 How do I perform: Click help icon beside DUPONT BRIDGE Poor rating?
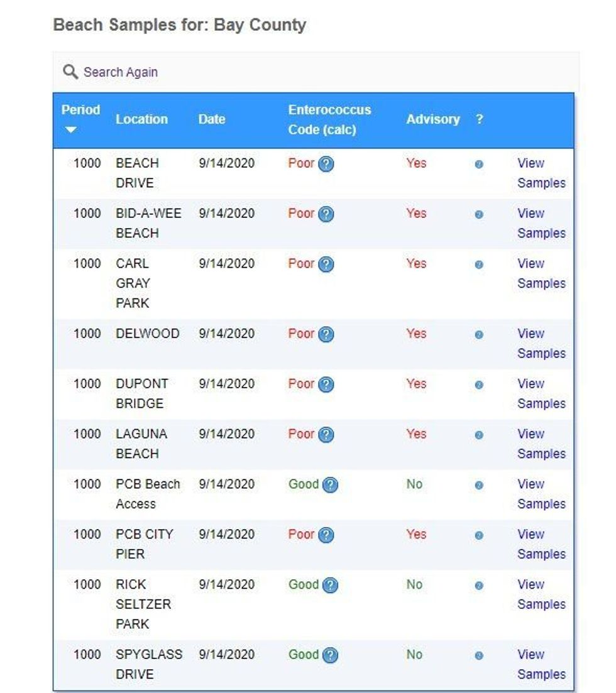tap(326, 385)
